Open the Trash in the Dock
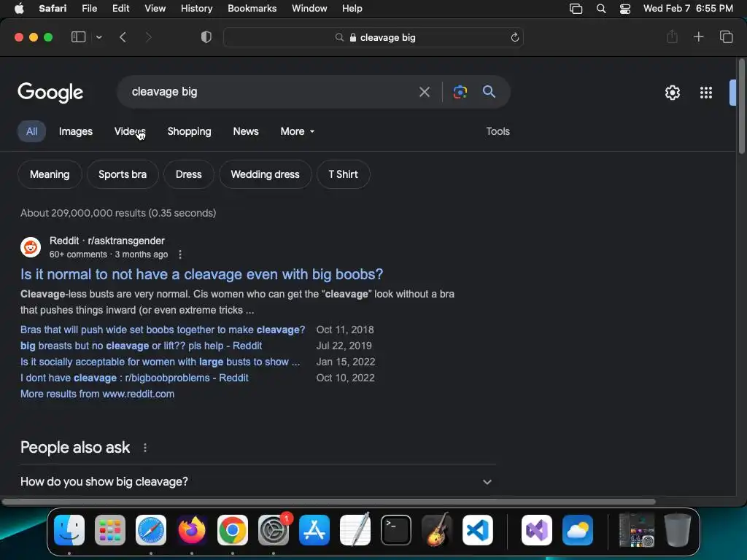 pos(678,530)
